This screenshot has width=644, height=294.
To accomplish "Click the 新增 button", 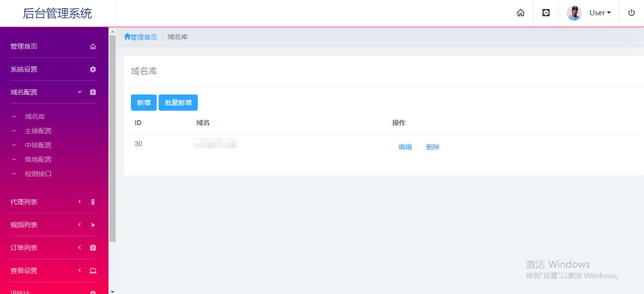I will (144, 103).
